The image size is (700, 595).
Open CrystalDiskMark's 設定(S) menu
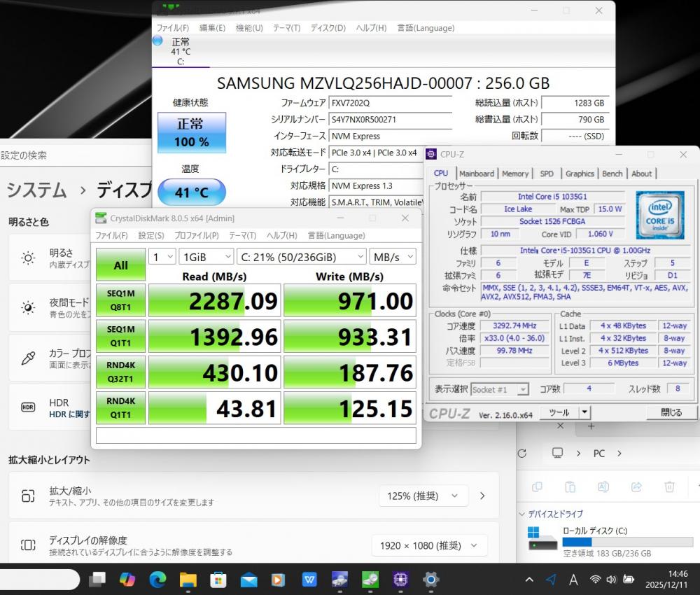tap(150, 235)
